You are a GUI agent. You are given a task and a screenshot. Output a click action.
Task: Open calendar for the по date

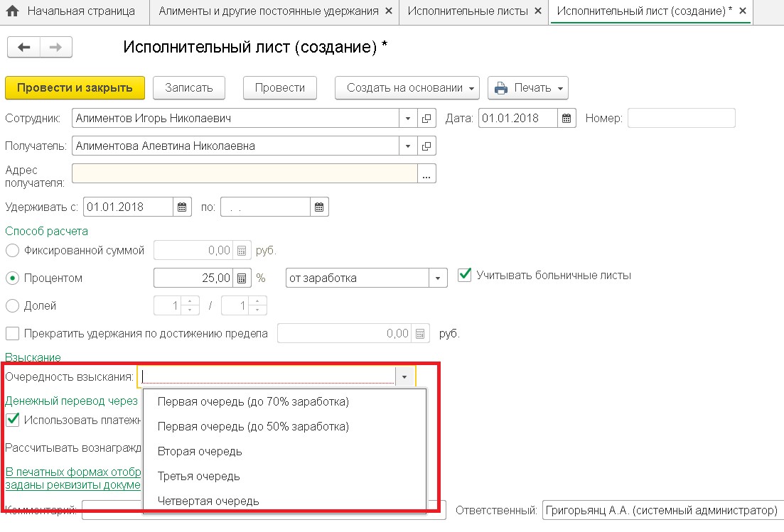click(319, 207)
